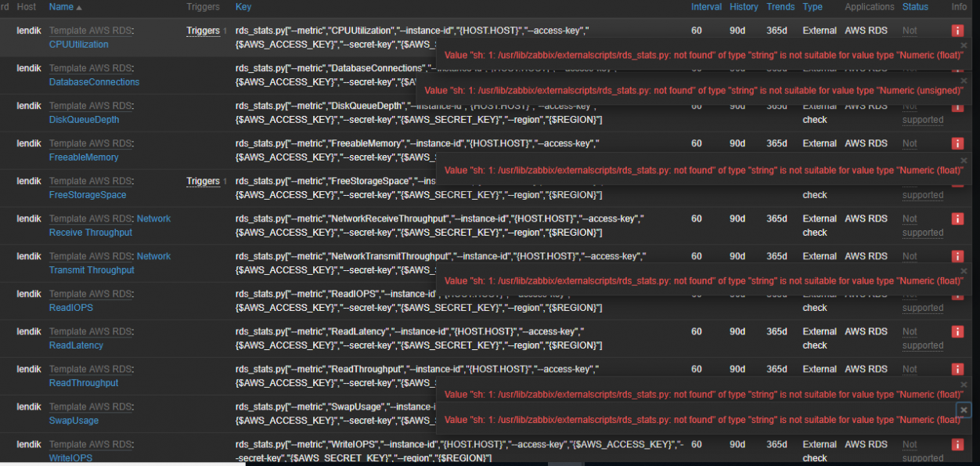
Task: Click the "Not" status in the WriteIOPS row
Action: pos(910,445)
